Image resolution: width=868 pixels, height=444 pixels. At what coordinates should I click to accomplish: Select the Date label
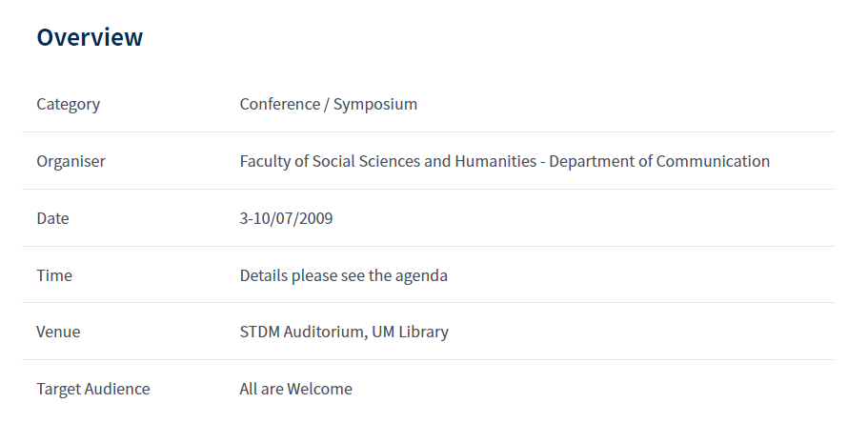coord(52,218)
